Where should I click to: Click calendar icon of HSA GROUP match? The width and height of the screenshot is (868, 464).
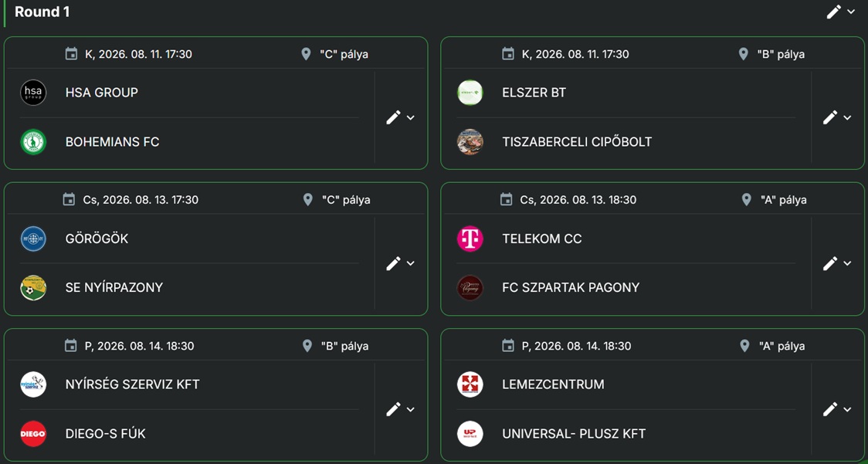coord(71,54)
